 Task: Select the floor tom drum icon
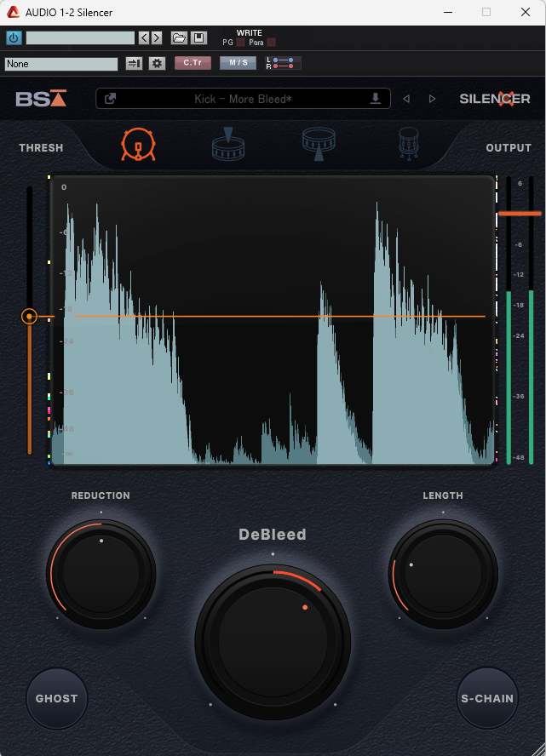409,144
